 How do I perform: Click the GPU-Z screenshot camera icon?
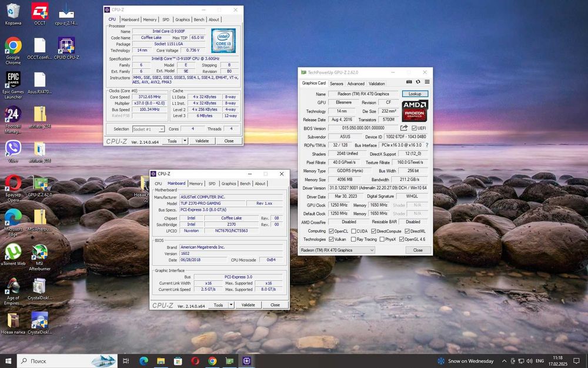(x=409, y=82)
